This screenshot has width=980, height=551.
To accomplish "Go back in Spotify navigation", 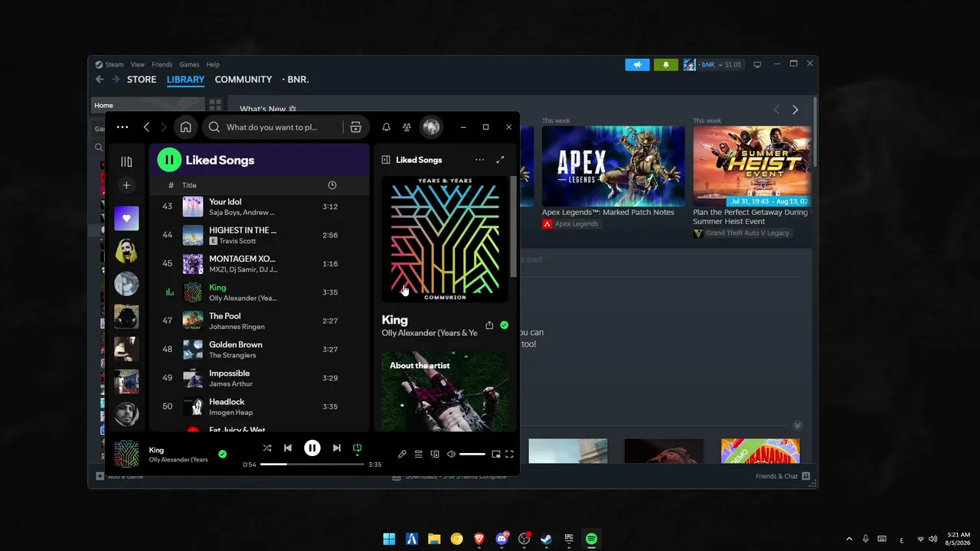I will (x=146, y=127).
